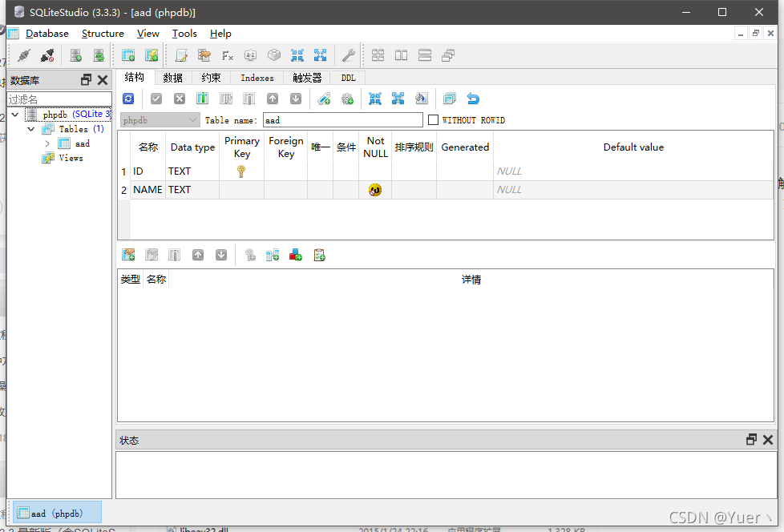
Task: Expand the aad table node
Action: coord(46,143)
